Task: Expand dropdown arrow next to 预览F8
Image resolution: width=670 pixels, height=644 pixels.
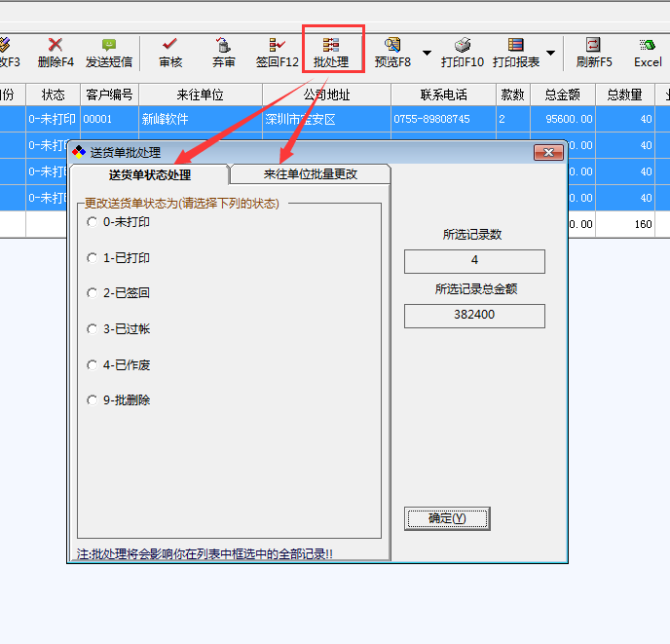Action: (x=427, y=53)
